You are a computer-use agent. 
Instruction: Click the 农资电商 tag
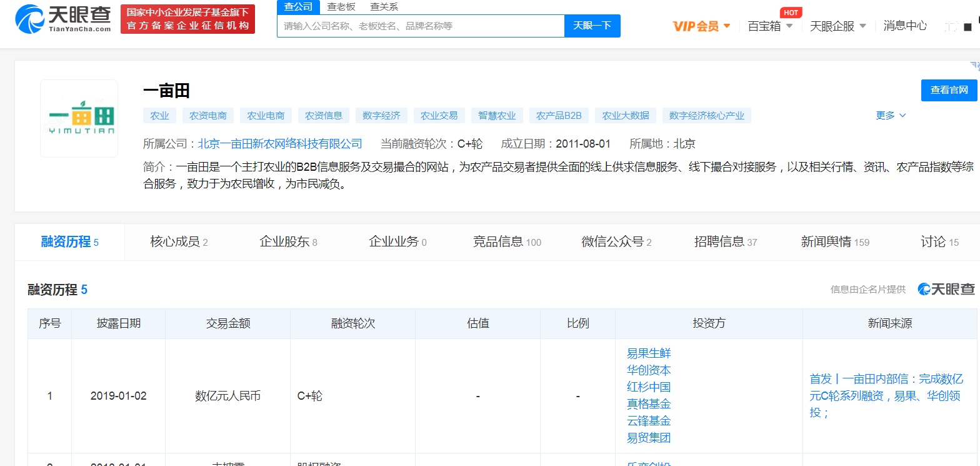click(209, 115)
